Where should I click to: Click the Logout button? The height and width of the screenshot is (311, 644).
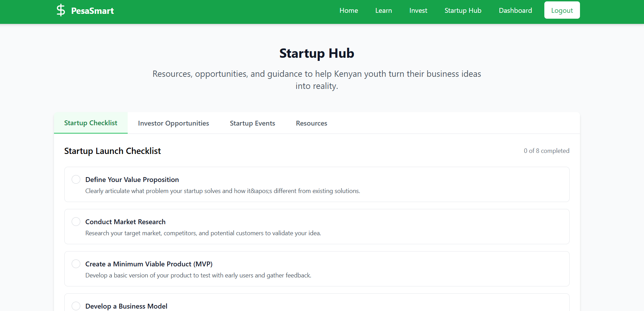(x=562, y=10)
